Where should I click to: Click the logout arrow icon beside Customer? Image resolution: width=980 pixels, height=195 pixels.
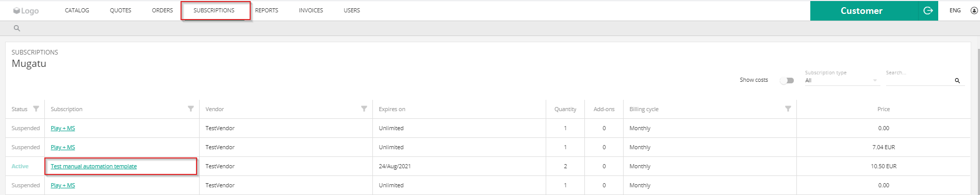[928, 10]
